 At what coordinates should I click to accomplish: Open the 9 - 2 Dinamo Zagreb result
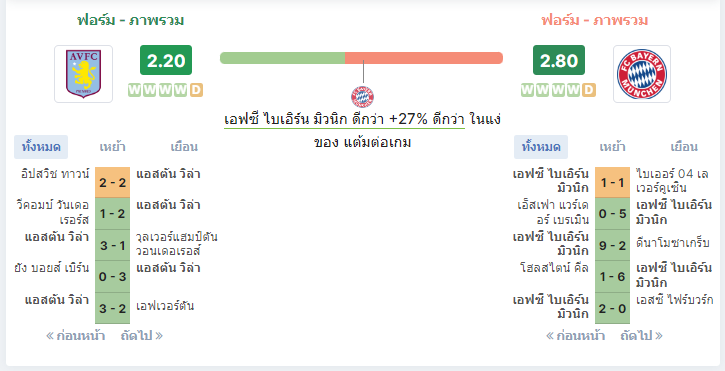(x=613, y=245)
